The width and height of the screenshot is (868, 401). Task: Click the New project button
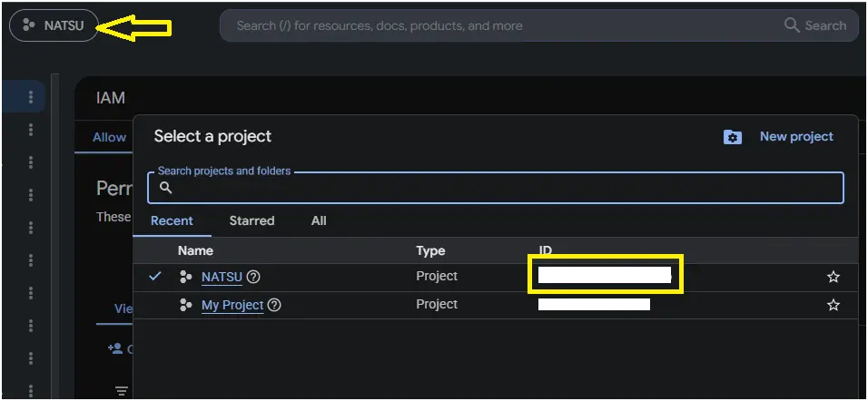(796, 137)
